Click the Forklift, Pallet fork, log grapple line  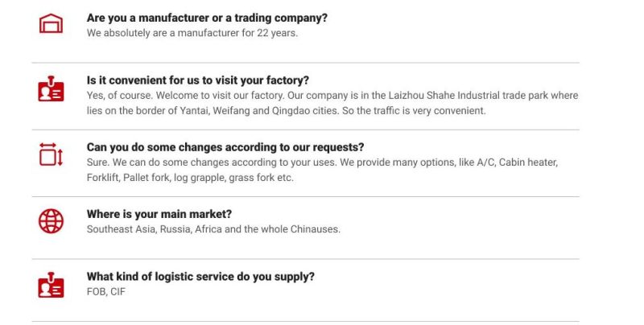pyautogui.click(x=190, y=178)
